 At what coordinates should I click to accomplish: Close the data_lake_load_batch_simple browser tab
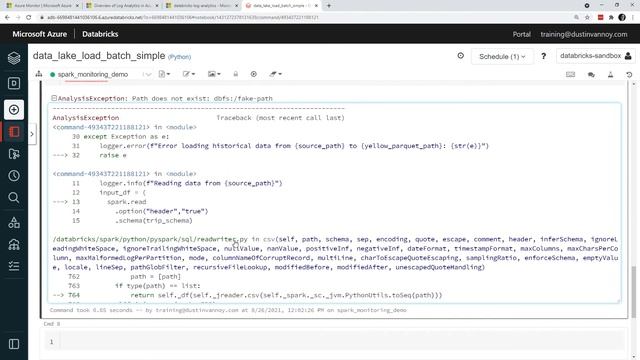click(x=316, y=6)
